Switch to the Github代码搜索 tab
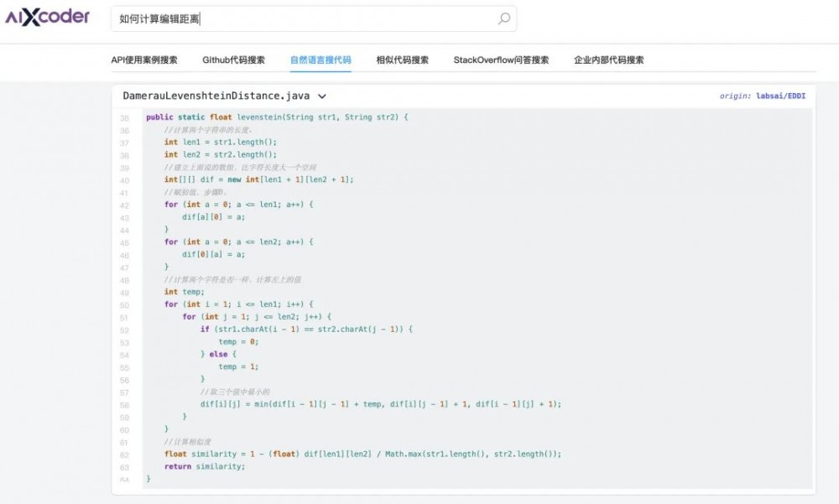Image resolution: width=839 pixels, height=504 pixels. [232, 60]
